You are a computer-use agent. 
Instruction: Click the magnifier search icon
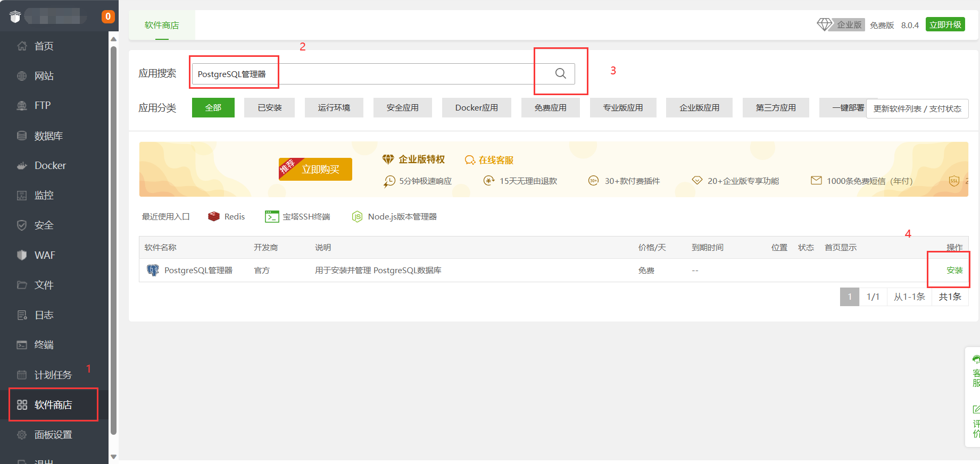tap(560, 73)
